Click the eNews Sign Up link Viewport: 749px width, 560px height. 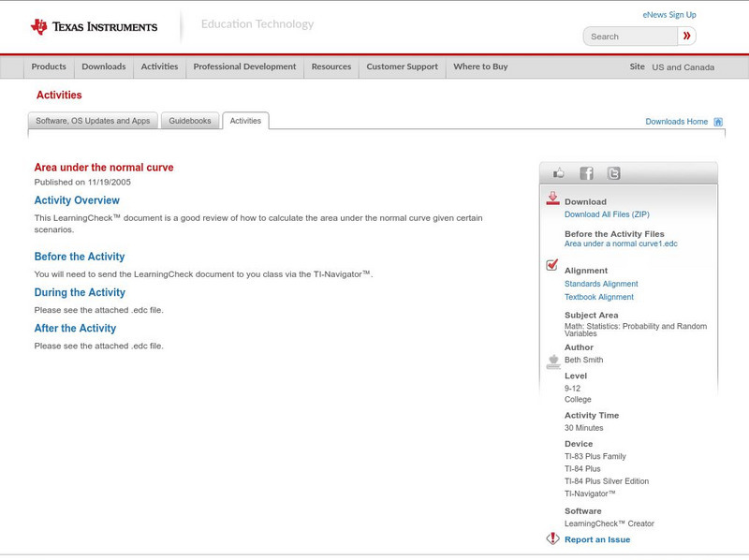[669, 15]
